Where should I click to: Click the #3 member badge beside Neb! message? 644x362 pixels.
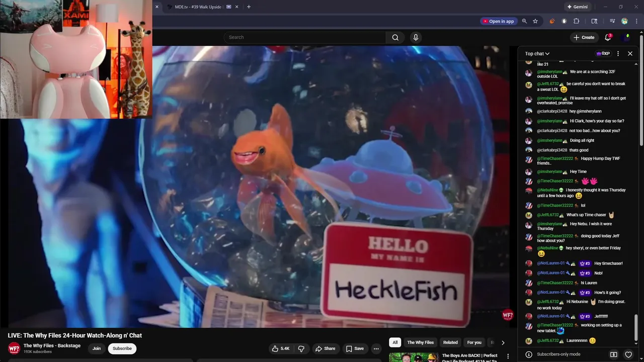[585, 273]
